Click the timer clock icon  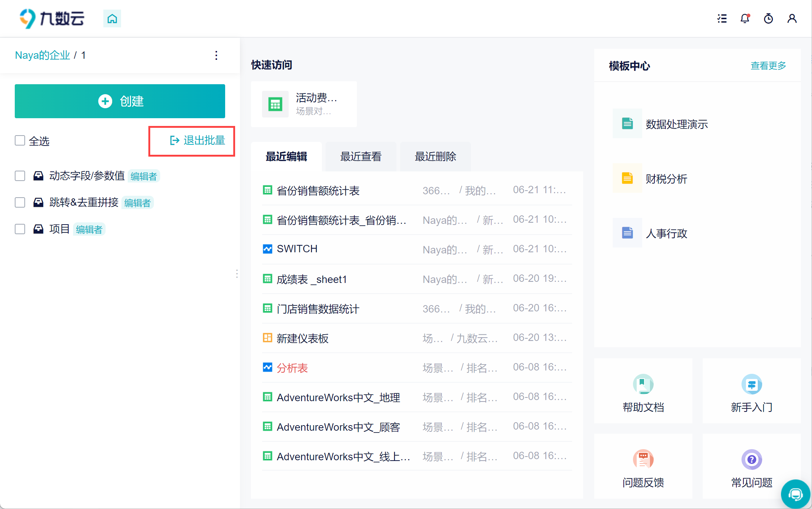768,18
